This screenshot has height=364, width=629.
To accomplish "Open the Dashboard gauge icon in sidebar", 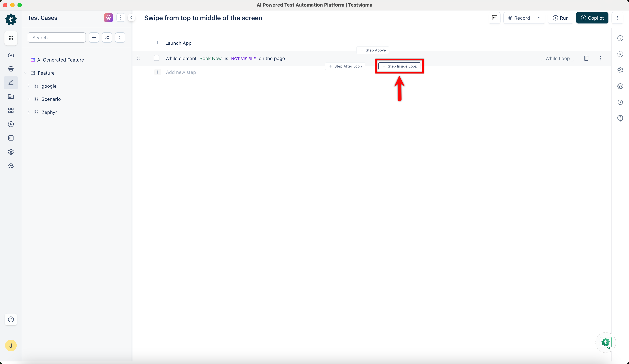I will (11, 55).
